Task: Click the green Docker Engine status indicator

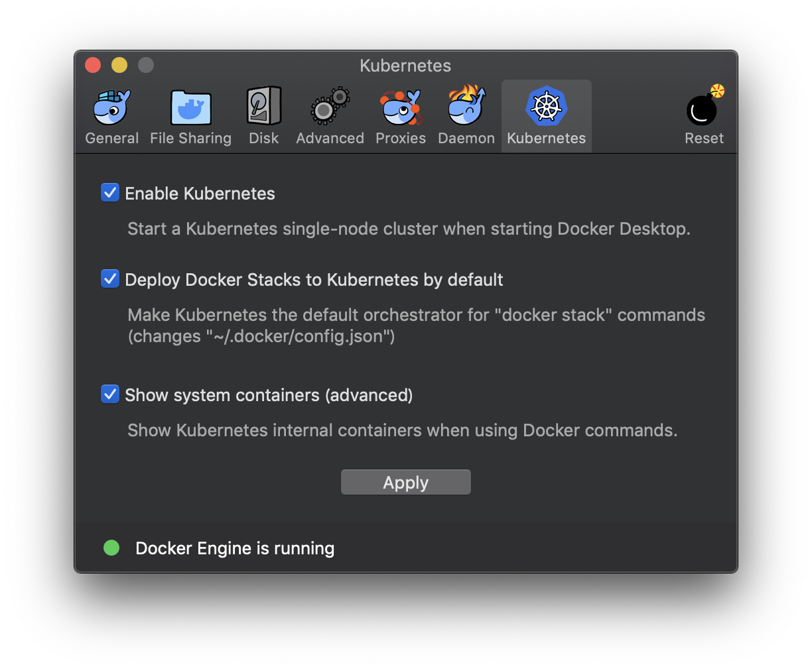Action: click(x=111, y=548)
